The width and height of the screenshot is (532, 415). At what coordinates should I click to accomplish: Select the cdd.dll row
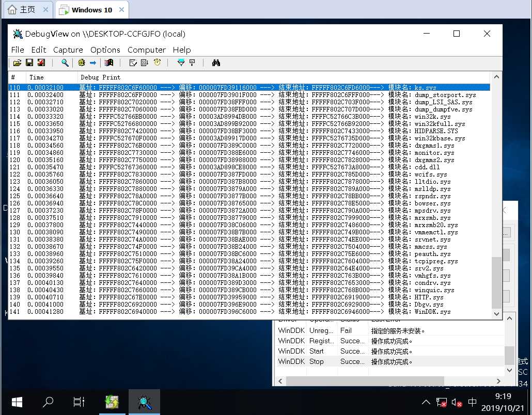[249, 167]
